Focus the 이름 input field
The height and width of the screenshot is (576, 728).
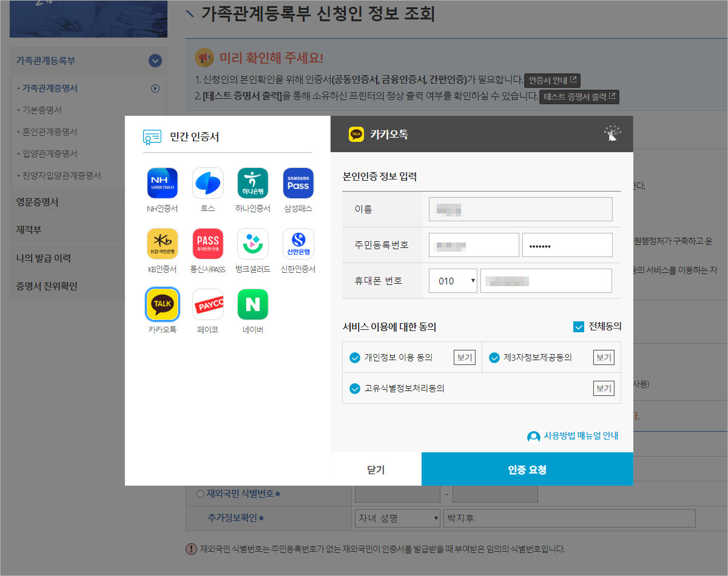coord(521,209)
